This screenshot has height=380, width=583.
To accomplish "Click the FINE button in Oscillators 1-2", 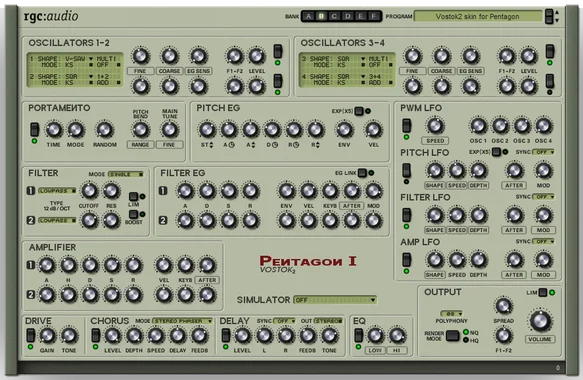I will pyautogui.click(x=140, y=71).
